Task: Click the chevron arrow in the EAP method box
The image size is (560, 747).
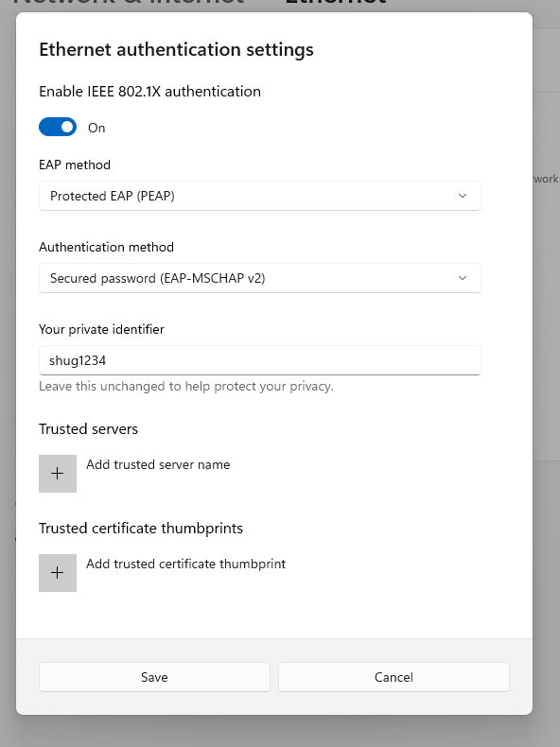Action: pyautogui.click(x=463, y=196)
